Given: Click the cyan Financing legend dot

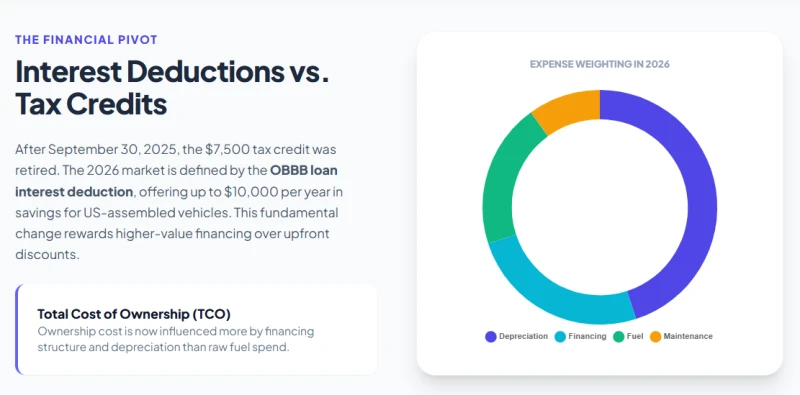Looking at the screenshot, I should tap(560, 337).
